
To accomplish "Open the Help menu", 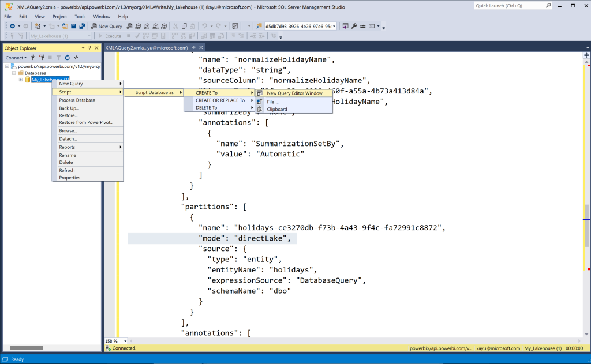I will tap(123, 17).
